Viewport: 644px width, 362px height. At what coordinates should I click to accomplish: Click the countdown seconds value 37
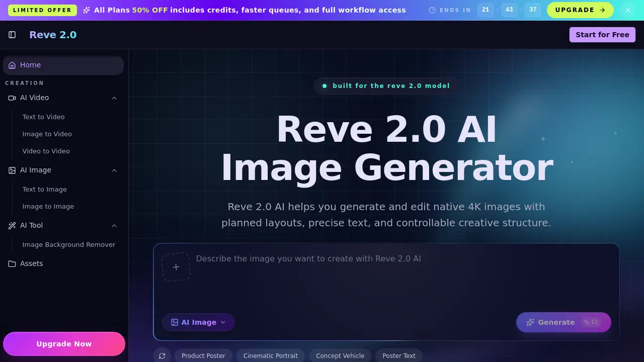click(533, 10)
